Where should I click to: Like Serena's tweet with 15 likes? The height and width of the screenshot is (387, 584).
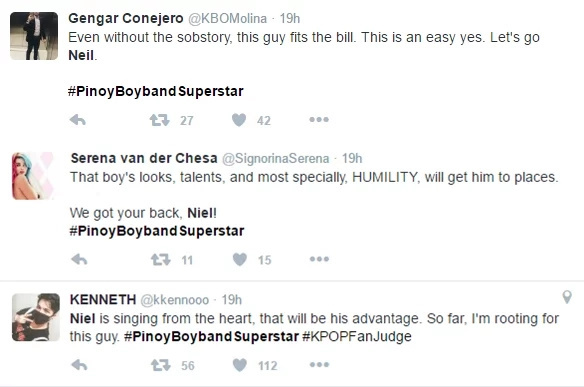point(240,259)
